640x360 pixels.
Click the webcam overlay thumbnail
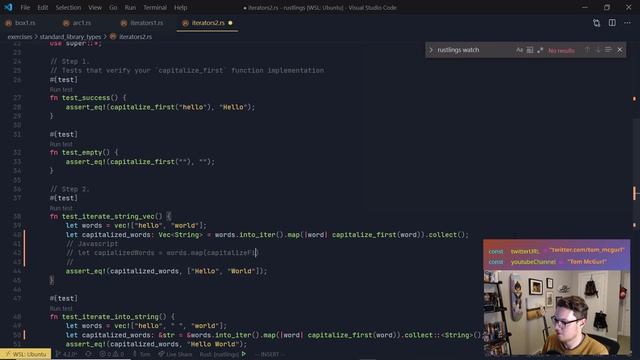pos(557,297)
